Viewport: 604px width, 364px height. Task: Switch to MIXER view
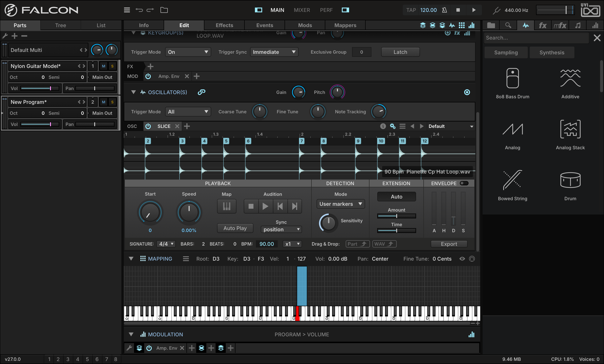[302, 10]
